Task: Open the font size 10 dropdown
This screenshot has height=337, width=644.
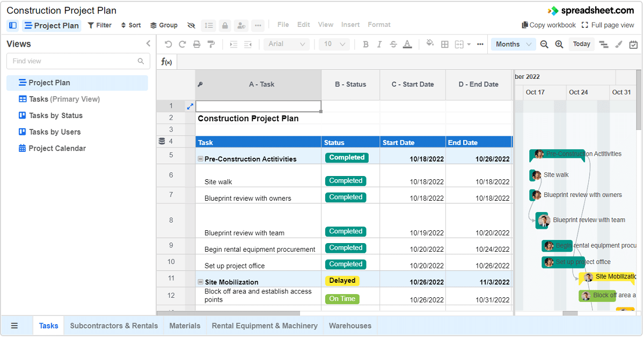Action: [334, 44]
